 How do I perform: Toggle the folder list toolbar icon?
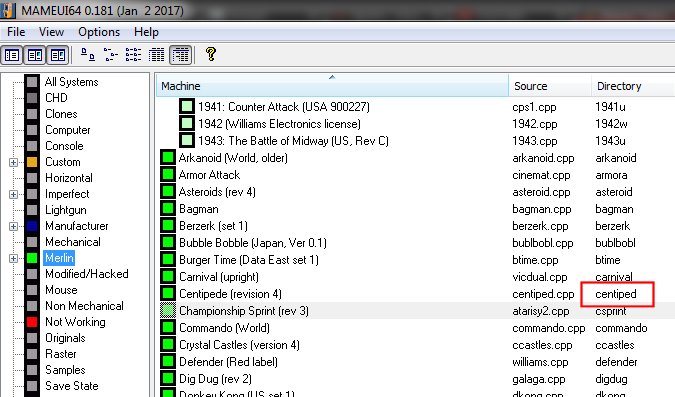pyautogui.click(x=12, y=55)
